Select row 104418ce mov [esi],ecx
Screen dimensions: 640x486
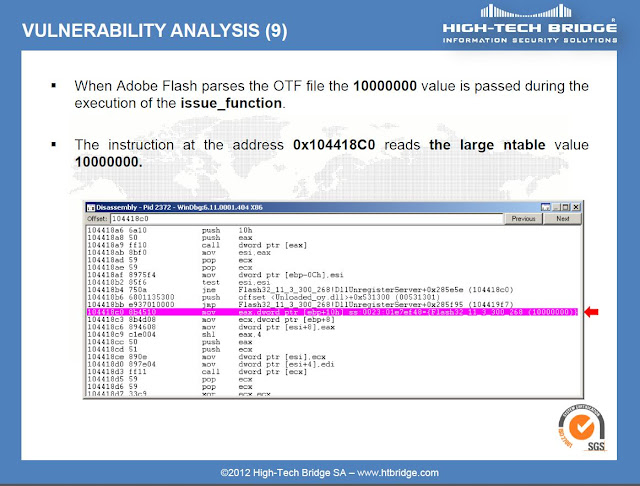pyautogui.click(x=332, y=357)
